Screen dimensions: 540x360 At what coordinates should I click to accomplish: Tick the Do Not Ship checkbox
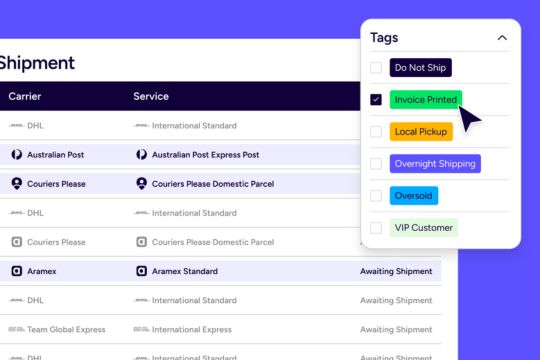click(376, 68)
